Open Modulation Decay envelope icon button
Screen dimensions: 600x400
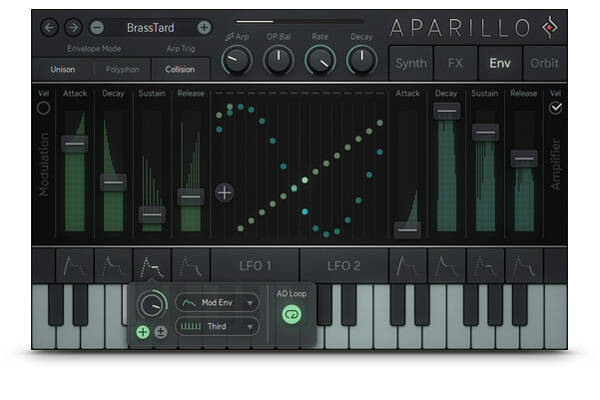point(114,266)
